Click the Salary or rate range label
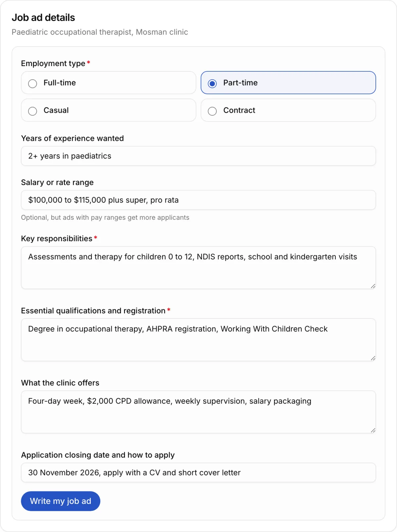 click(57, 182)
